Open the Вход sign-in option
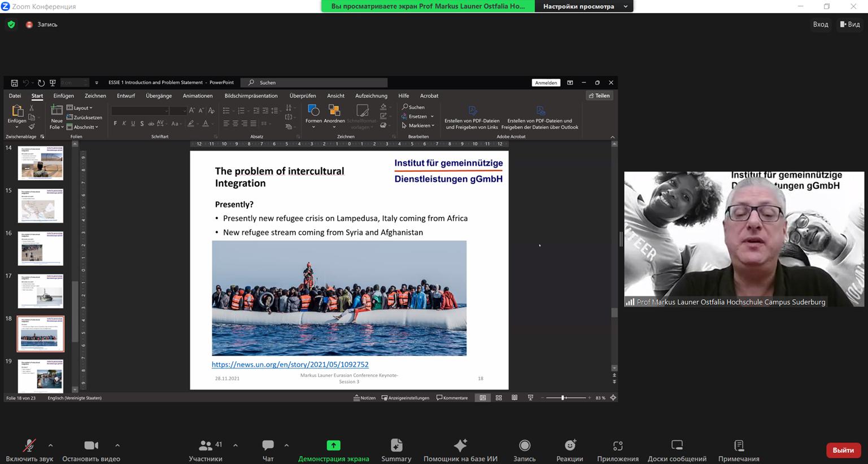The image size is (868, 464). (x=820, y=24)
